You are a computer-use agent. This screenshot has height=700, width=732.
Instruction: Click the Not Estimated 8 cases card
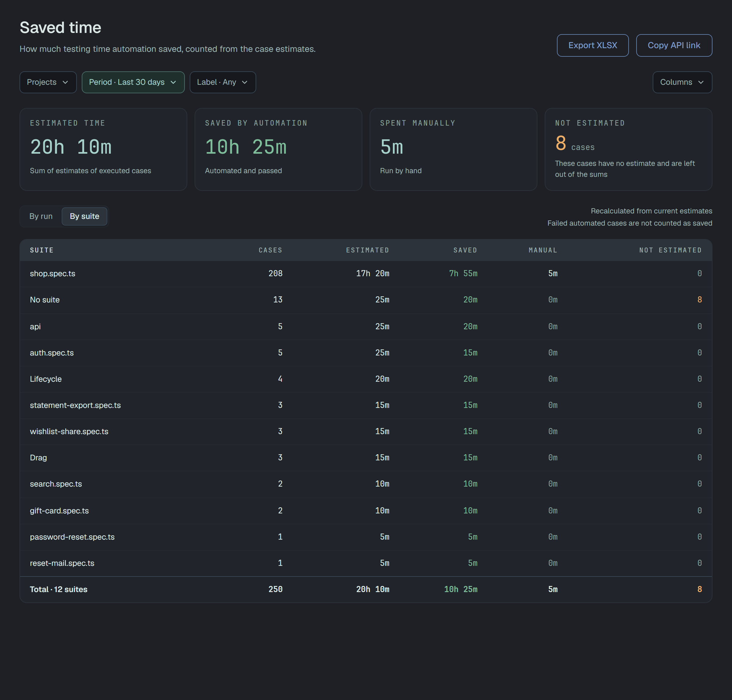pyautogui.click(x=629, y=149)
